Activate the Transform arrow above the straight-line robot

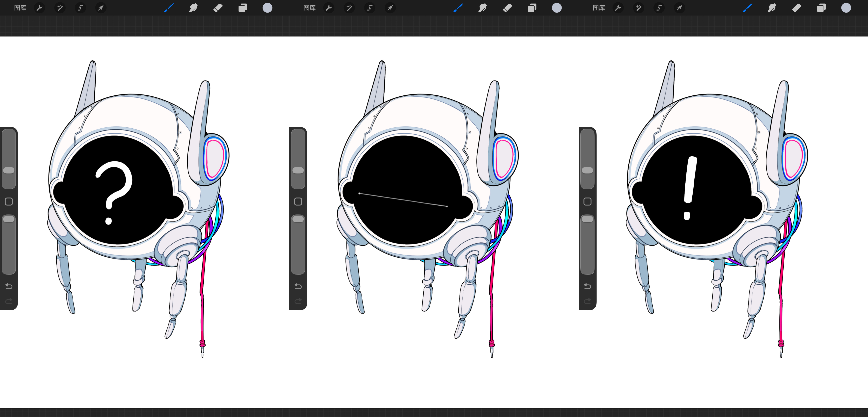390,8
